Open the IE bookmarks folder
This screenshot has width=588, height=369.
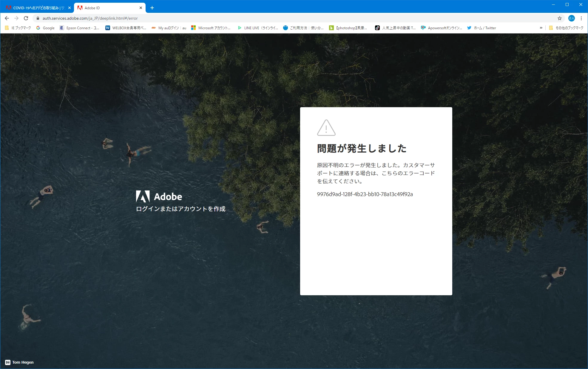pyautogui.click(x=18, y=28)
